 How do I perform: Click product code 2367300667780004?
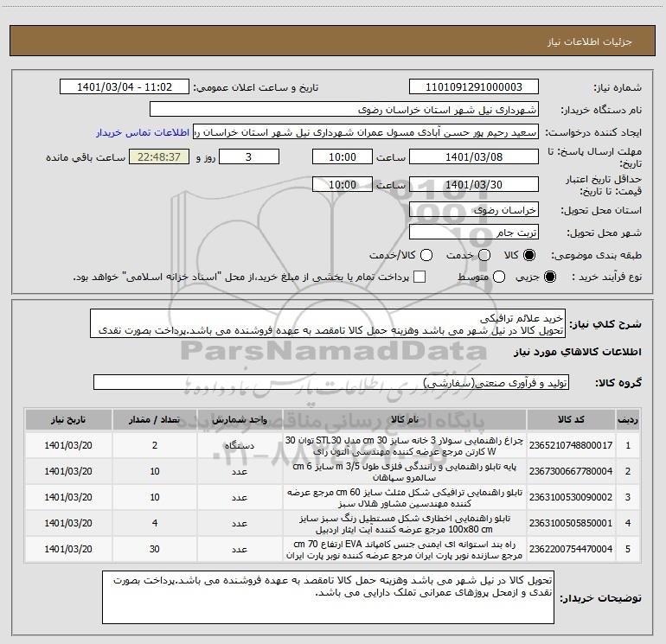coord(571,471)
